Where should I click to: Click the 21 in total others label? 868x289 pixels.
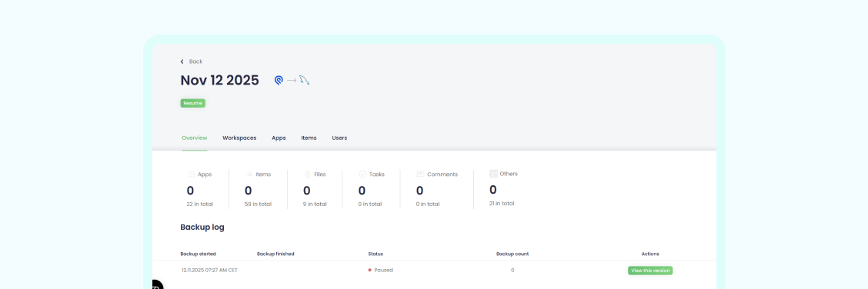(x=502, y=204)
